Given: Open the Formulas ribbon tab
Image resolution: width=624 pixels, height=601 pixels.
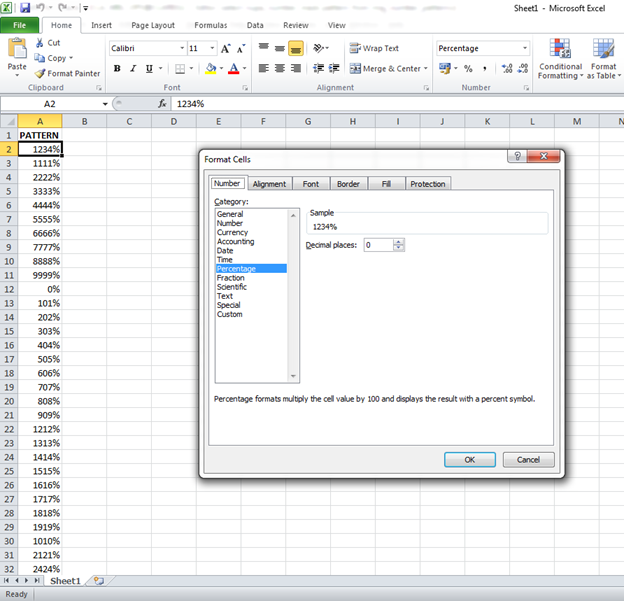Looking at the screenshot, I should click(211, 25).
